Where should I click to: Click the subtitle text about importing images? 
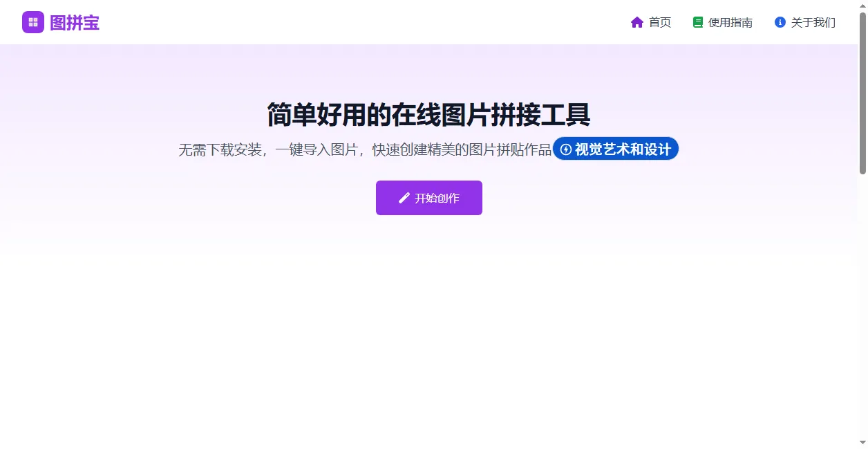coord(359,147)
